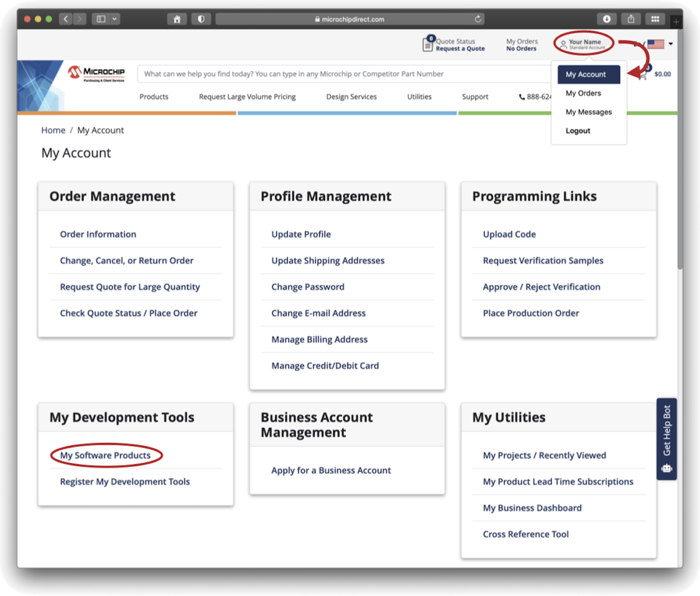Image resolution: width=700 pixels, height=596 pixels.
Task: Expand the sidebar options dropdown arrow
Action: 114,19
